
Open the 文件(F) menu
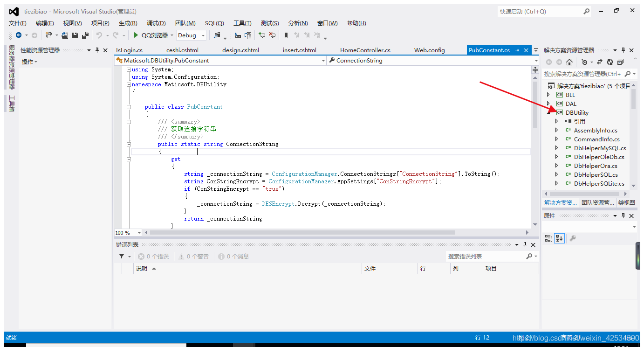click(18, 23)
